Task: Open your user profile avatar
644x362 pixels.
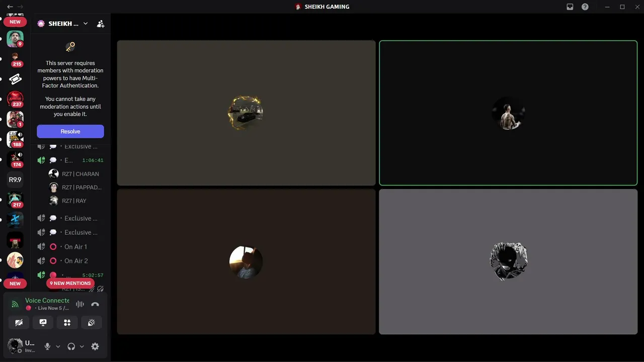Action: 15,346
